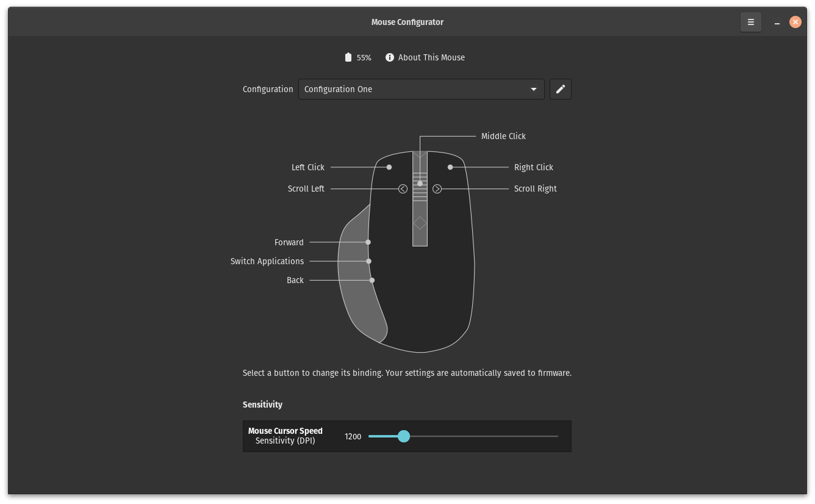Select the Middle Click label
The height and width of the screenshot is (504, 815).
click(x=503, y=136)
